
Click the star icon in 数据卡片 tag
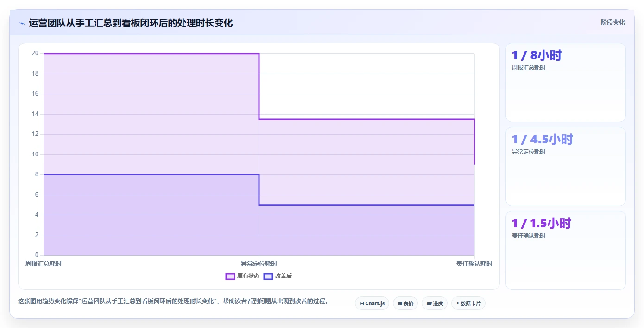click(x=458, y=303)
